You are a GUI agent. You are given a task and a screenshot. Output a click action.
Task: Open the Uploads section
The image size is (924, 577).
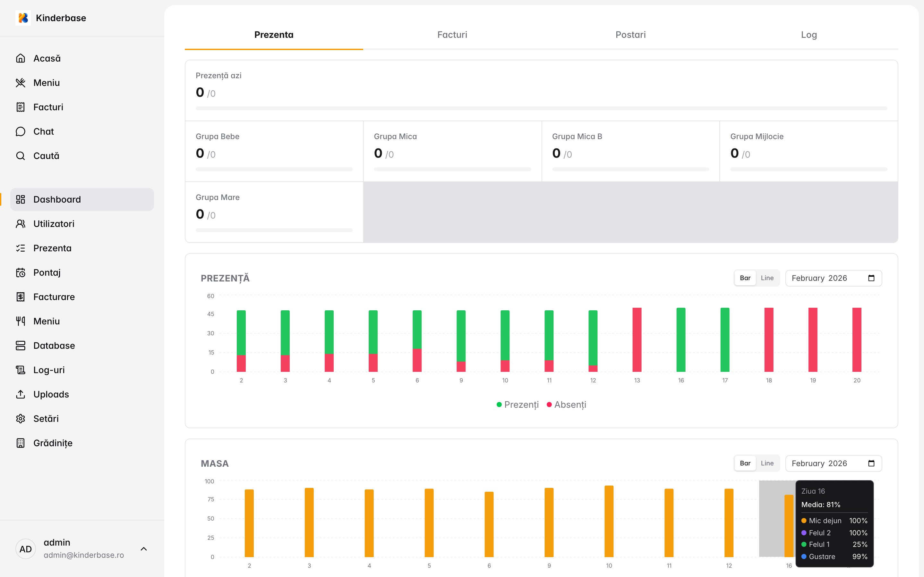pyautogui.click(x=51, y=394)
